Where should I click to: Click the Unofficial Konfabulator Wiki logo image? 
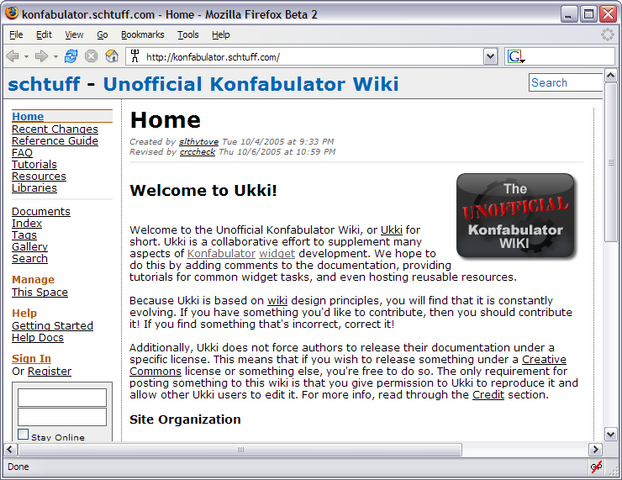515,216
